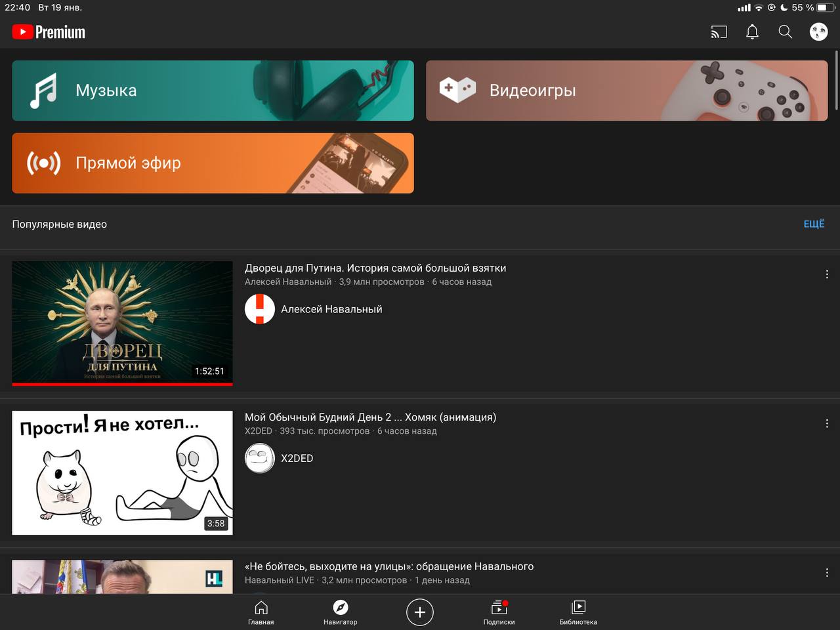Tap the battery indicator in status bar
This screenshot has width=840, height=630.
(x=826, y=8)
